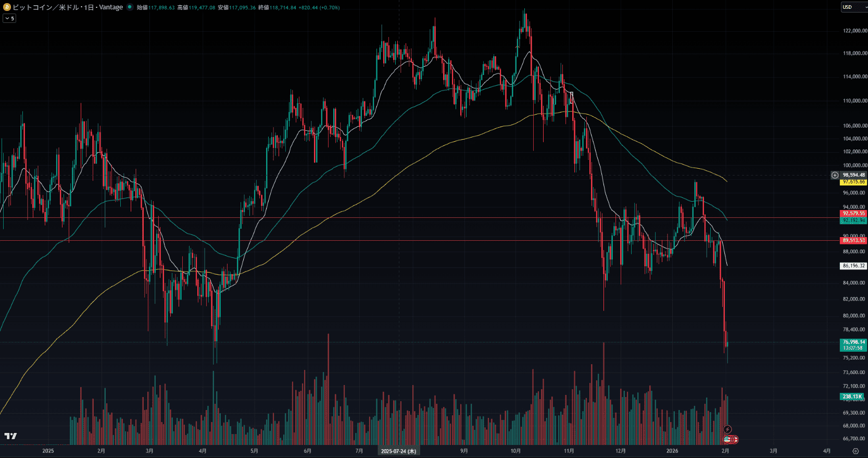Select the red 89,513.53 horizontal line label
The width and height of the screenshot is (868, 458).
click(x=853, y=240)
